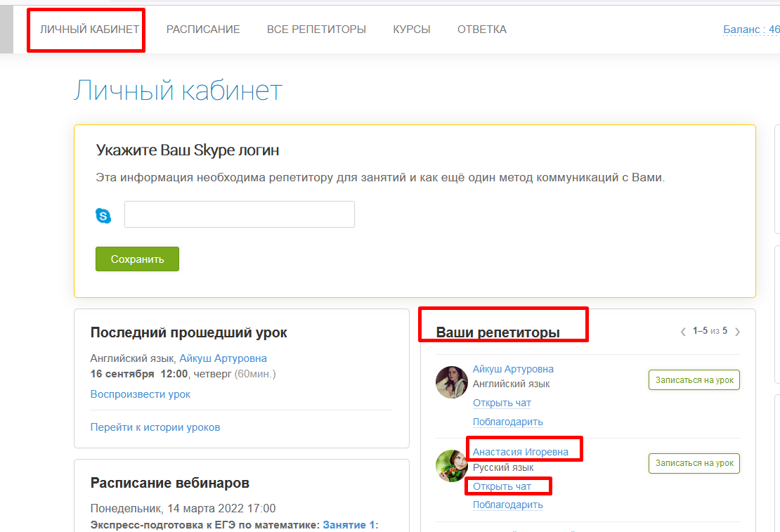
Task: Open Айкуш Артуровна link in last lesson
Action: coord(223,358)
